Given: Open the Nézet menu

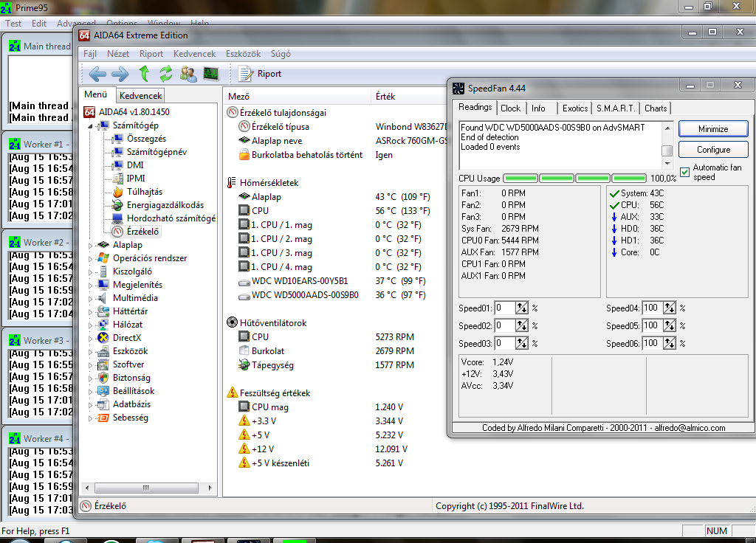Looking at the screenshot, I should pos(118,54).
